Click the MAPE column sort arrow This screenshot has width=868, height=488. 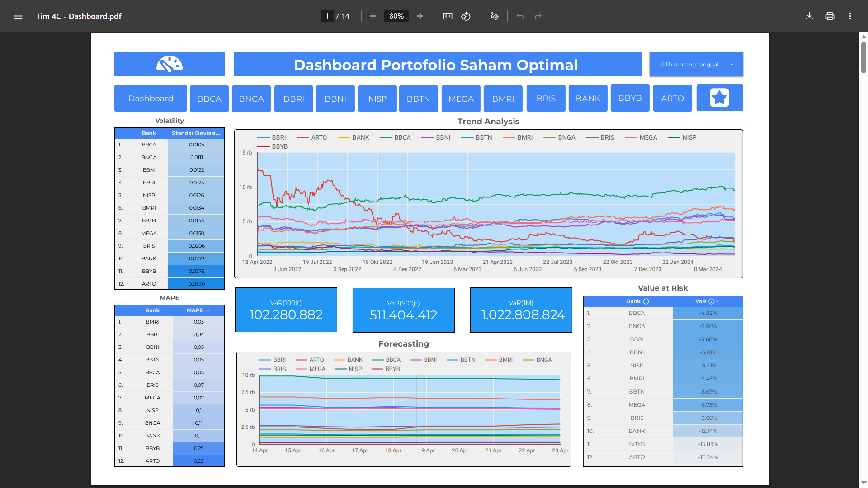point(208,310)
